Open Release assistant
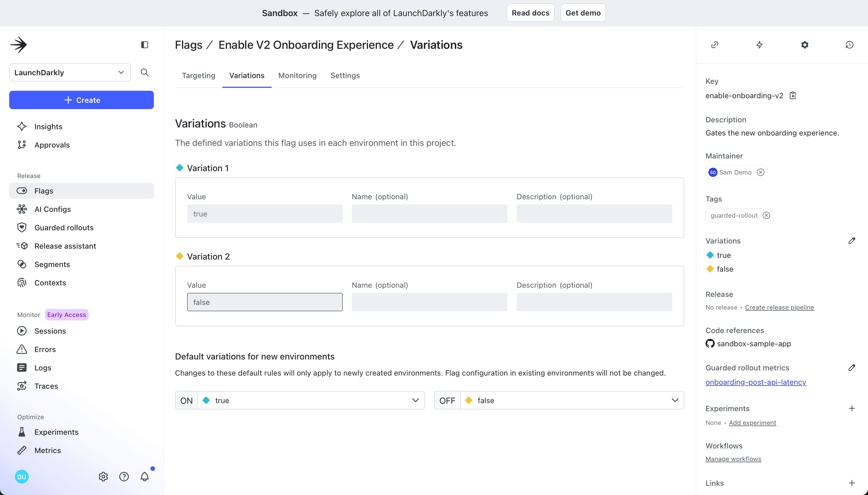This screenshot has height=495, width=868. click(82, 246)
